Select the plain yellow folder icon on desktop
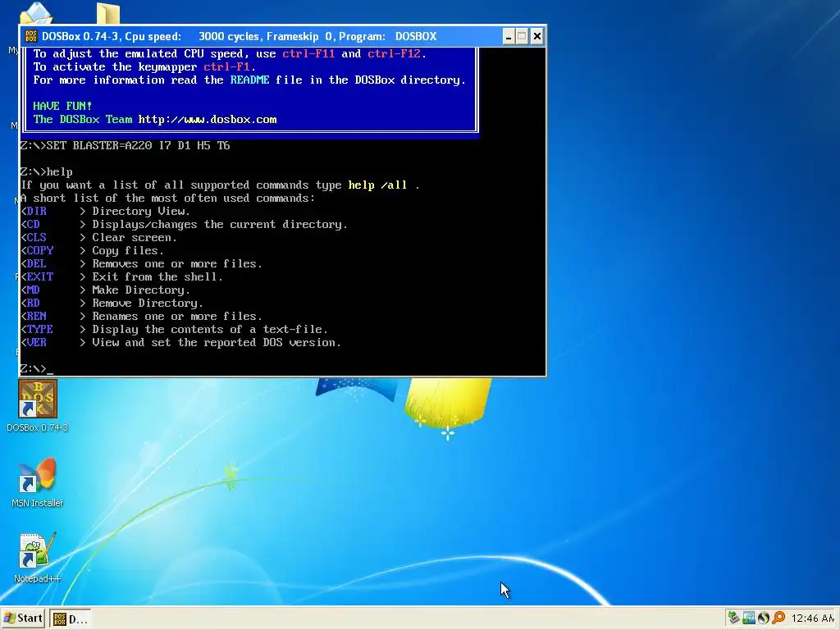The image size is (840, 630). [108, 13]
